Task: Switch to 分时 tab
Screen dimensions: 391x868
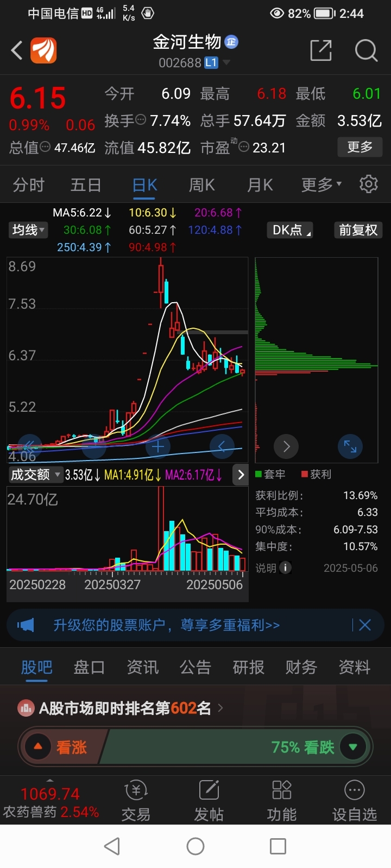Action: pos(29,184)
